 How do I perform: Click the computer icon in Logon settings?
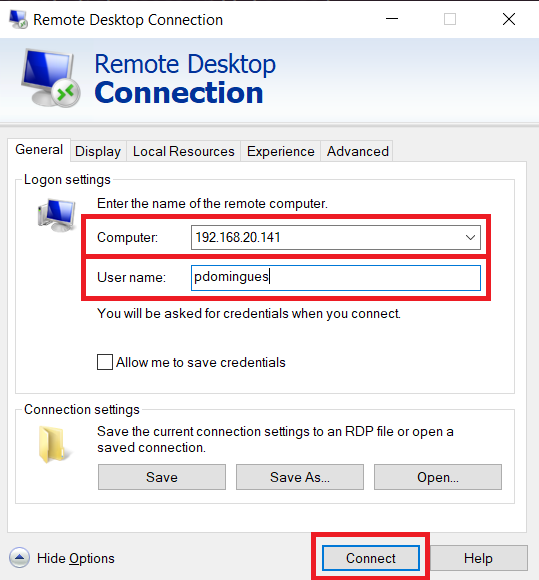(57, 215)
